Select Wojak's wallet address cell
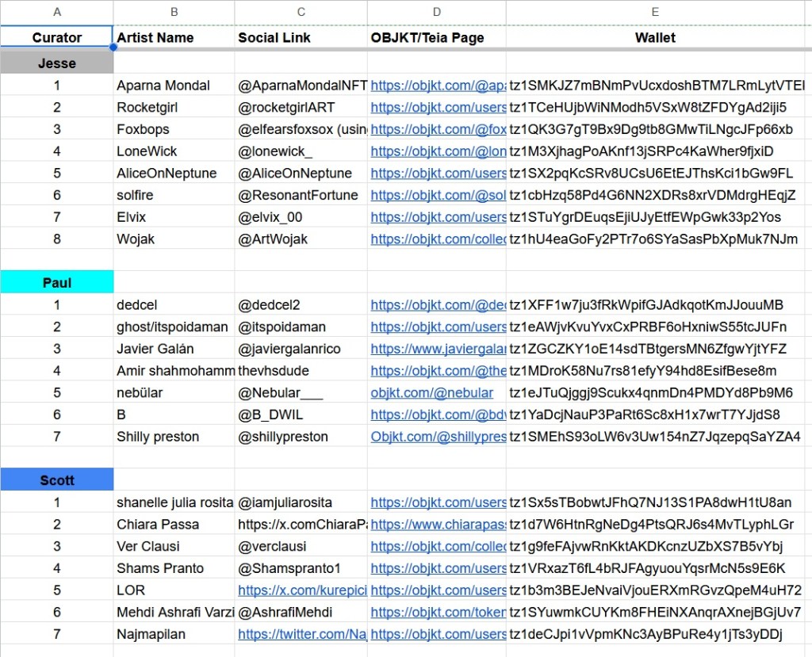812x657 pixels. coord(655,239)
